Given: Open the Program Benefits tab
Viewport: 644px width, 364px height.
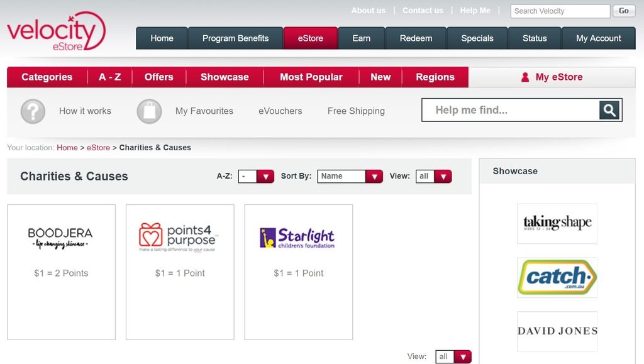Looking at the screenshot, I should 235,38.
